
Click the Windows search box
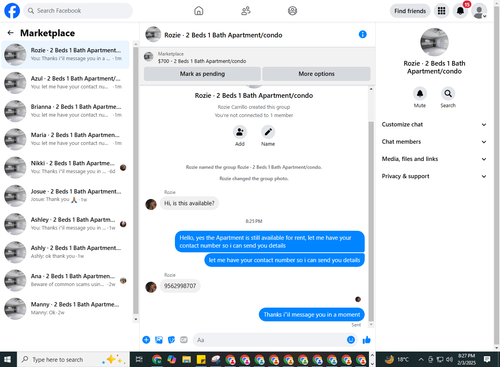click(x=73, y=359)
